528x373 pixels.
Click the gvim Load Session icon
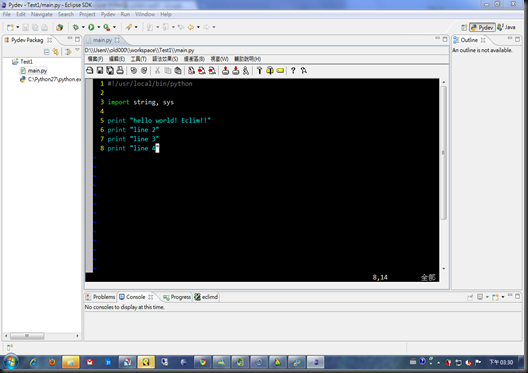pos(225,70)
